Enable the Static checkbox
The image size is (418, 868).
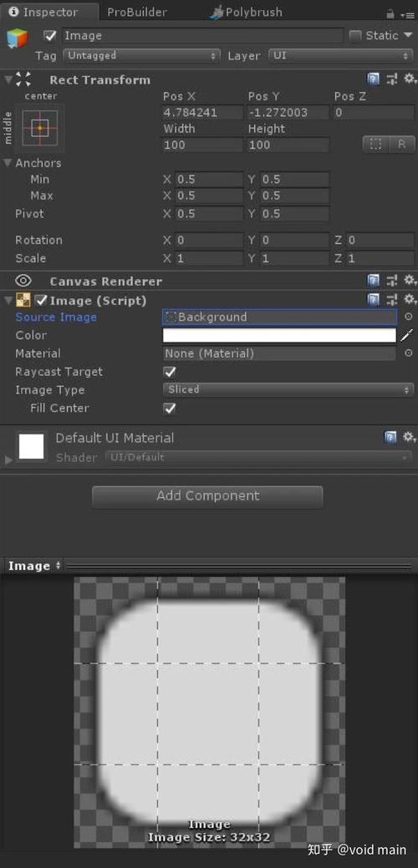tap(355, 36)
